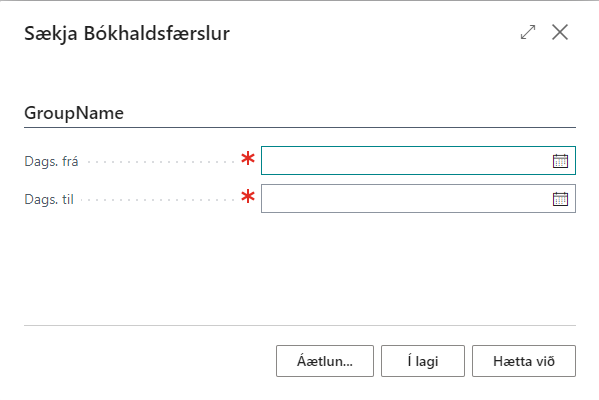Expand the dialog to full screen
This screenshot has height=400, width=599.
coord(528,32)
